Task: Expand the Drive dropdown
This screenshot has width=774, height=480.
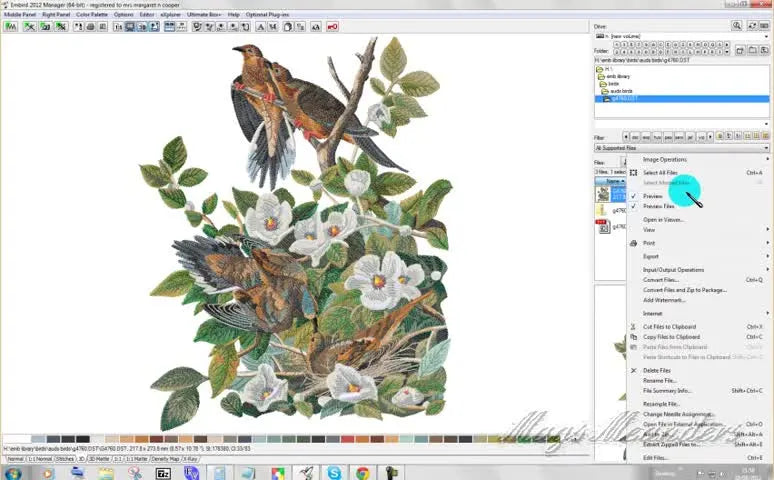Action: 766,36
